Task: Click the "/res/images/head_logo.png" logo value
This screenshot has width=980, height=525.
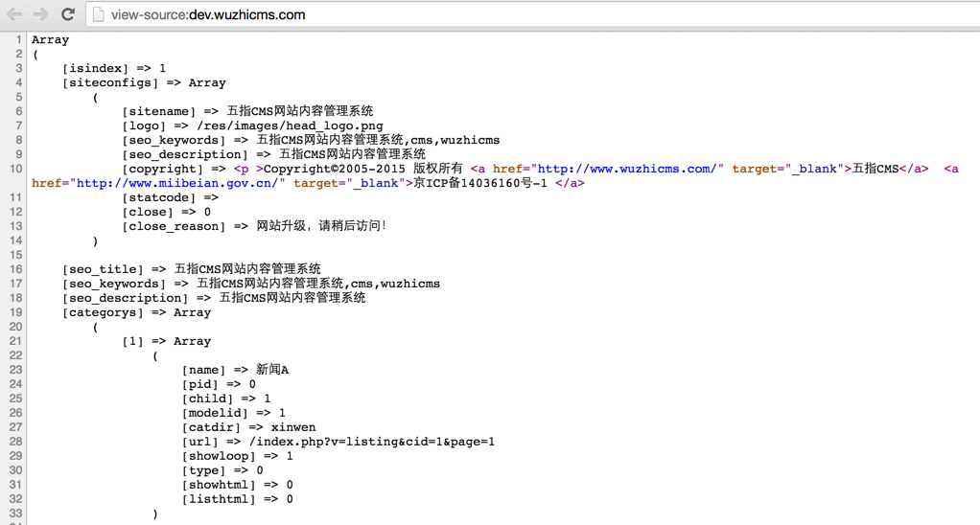Action: (290, 126)
